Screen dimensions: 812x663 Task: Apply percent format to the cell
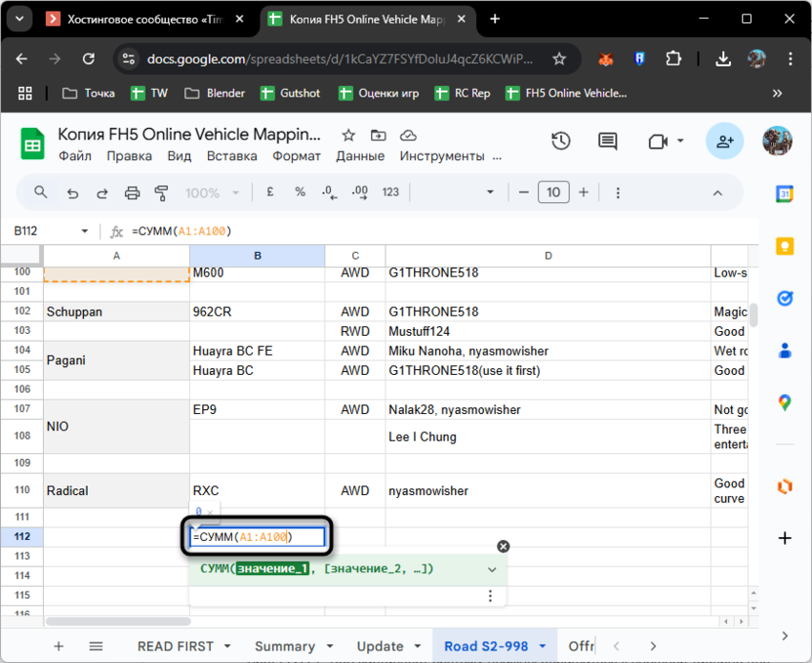tap(300, 192)
